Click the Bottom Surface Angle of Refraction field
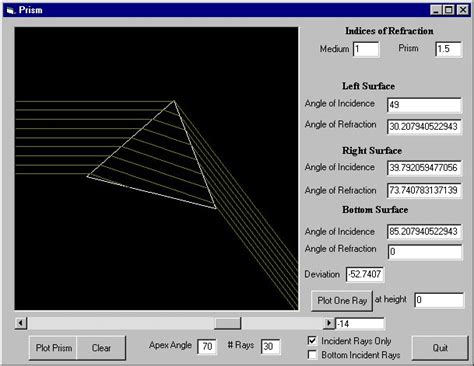Image resolution: width=474 pixels, height=366 pixels. pyautogui.click(x=424, y=252)
